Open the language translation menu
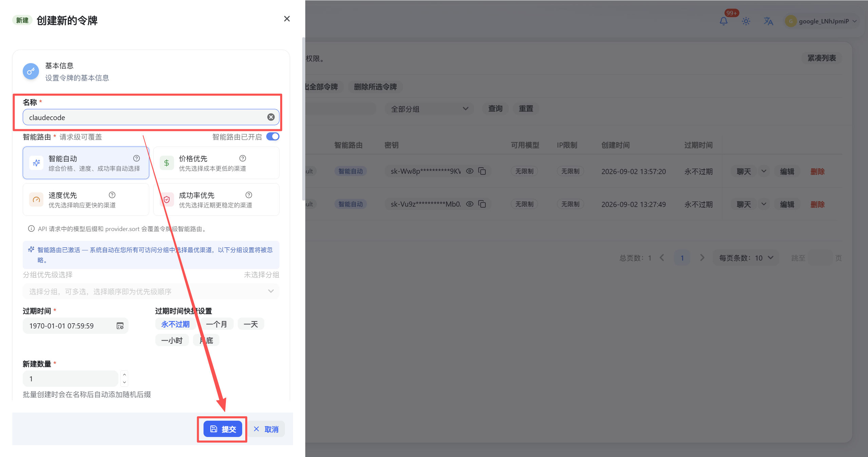868x457 pixels. [768, 21]
